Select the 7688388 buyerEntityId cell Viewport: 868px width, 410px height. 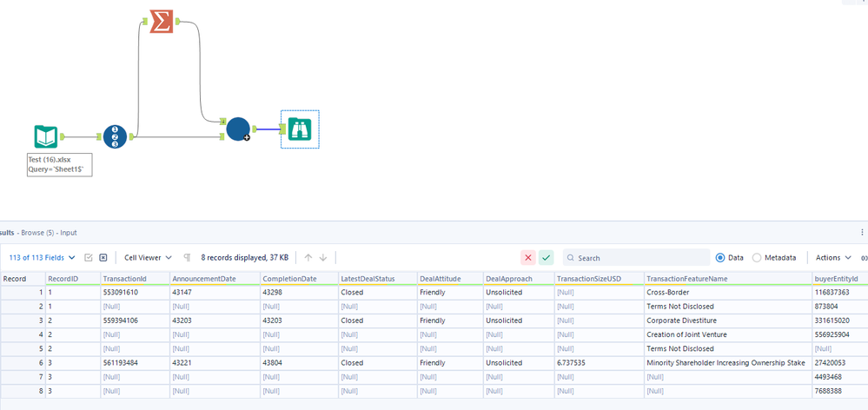(840, 391)
